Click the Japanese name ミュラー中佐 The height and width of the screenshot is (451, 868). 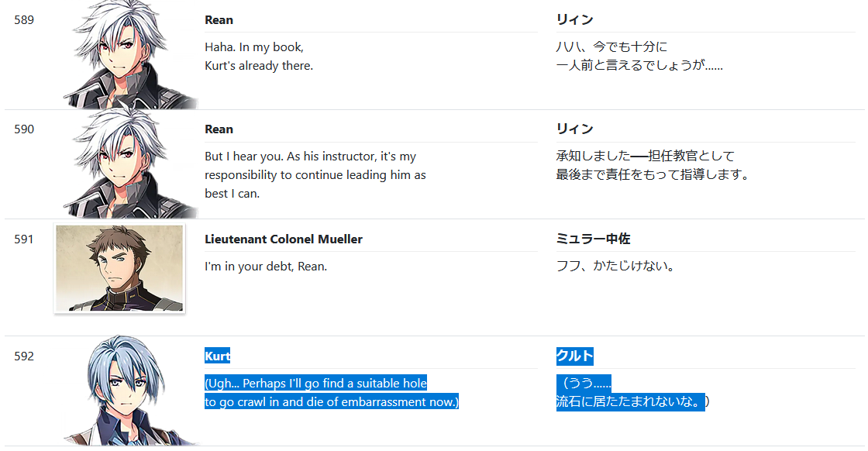[x=593, y=239]
